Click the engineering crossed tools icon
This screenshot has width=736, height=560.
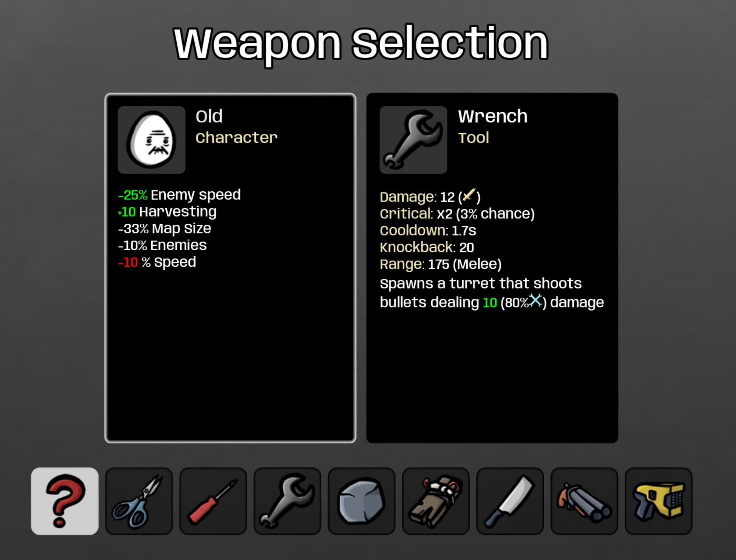click(x=535, y=301)
